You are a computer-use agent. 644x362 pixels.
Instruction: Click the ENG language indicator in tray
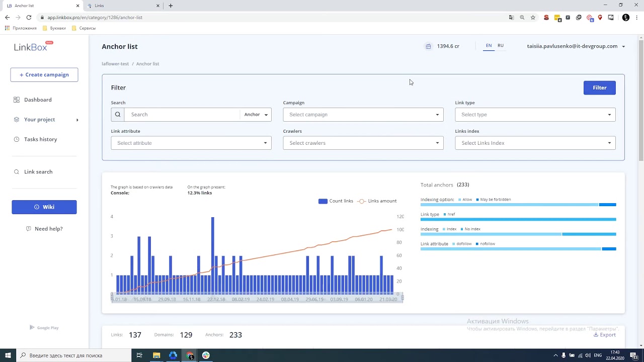coord(598,355)
